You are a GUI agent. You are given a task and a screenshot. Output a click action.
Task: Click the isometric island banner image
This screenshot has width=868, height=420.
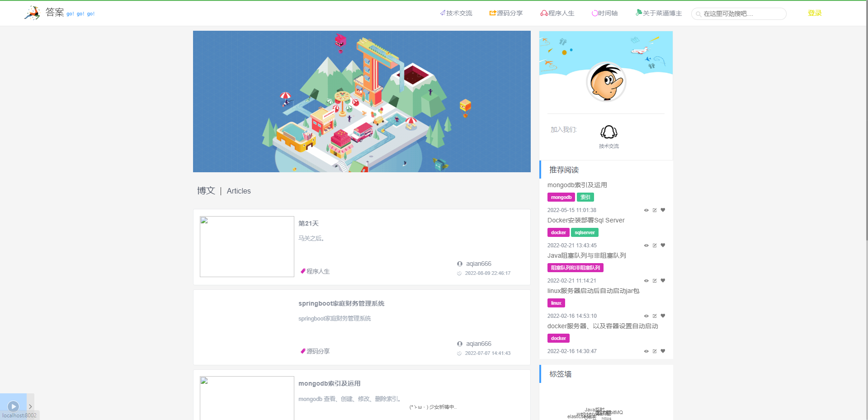[x=362, y=101]
